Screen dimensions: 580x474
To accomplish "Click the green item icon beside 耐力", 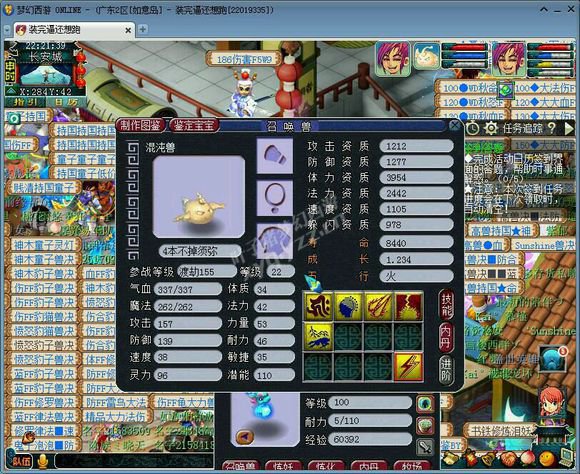I will 425,426.
